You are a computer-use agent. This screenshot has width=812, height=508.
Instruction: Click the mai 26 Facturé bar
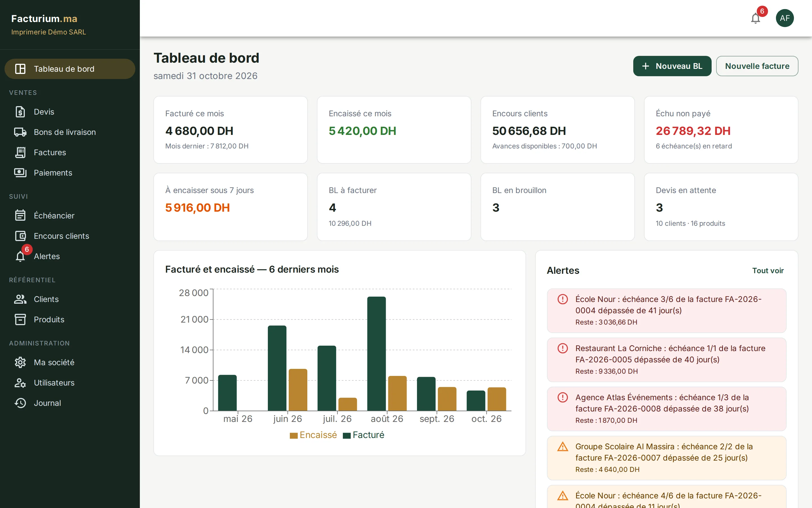[227, 393]
